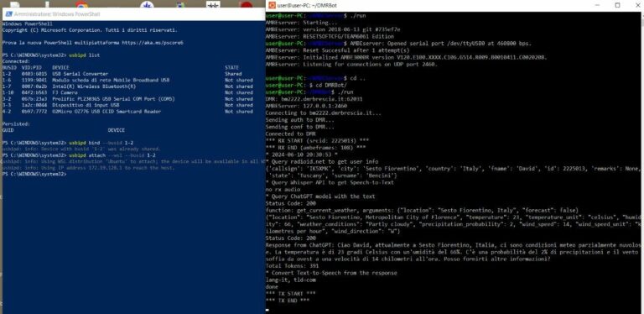The height and width of the screenshot is (314, 644).
Task: Minimize the DMRBot terminal window
Action: pyautogui.click(x=599, y=5)
